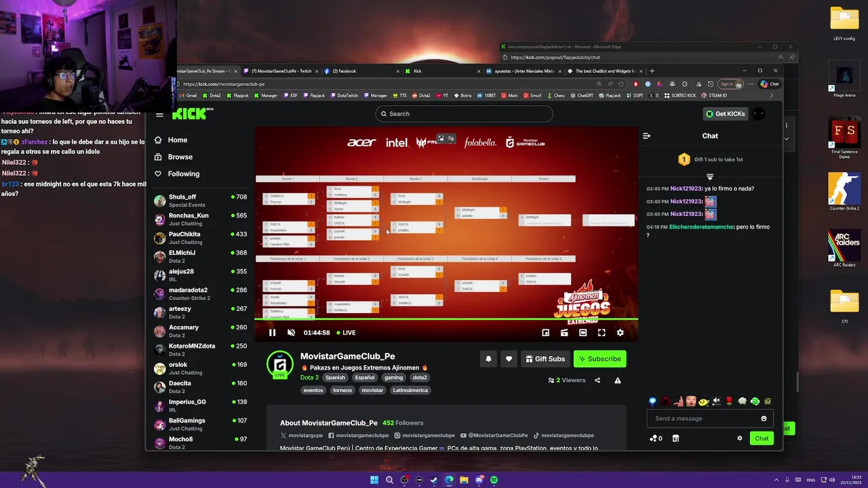Open ChatGPT bookmark
The width and height of the screenshot is (868, 488).
582,96
